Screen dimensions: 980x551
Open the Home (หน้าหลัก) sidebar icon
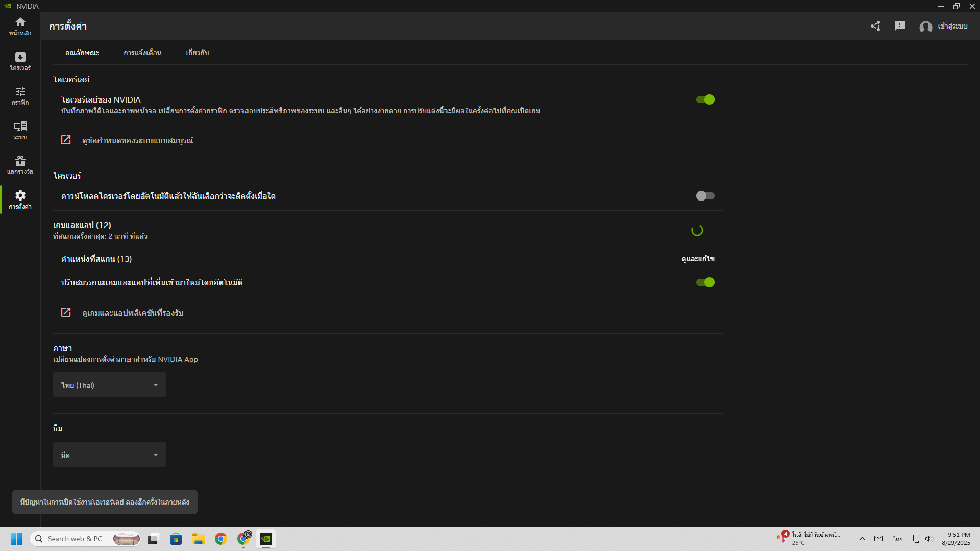(20, 26)
